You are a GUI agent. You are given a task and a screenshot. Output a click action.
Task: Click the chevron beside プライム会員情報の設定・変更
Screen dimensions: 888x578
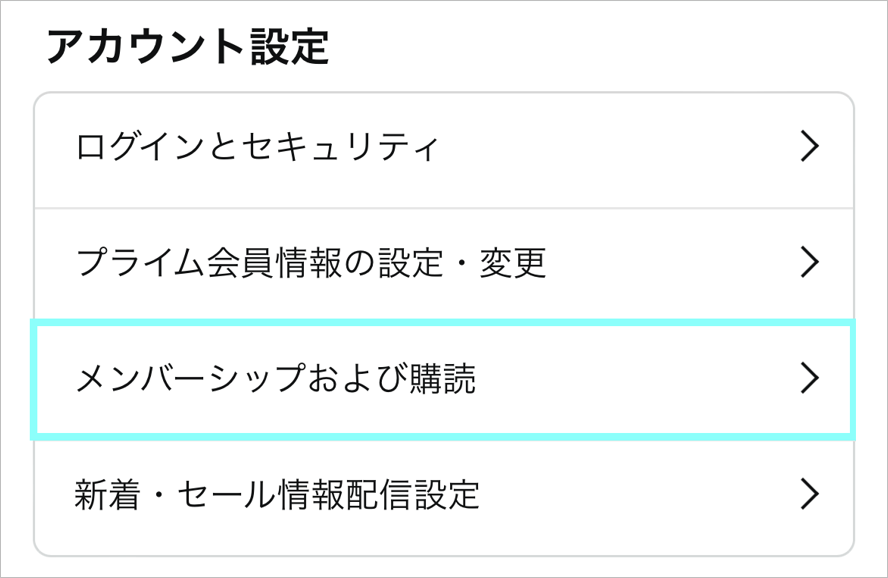[811, 262]
